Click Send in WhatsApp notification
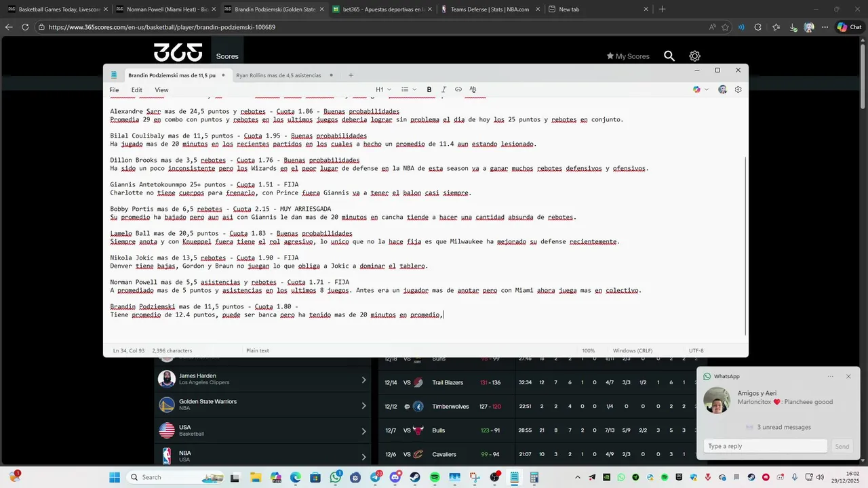The image size is (868, 488). point(842,446)
